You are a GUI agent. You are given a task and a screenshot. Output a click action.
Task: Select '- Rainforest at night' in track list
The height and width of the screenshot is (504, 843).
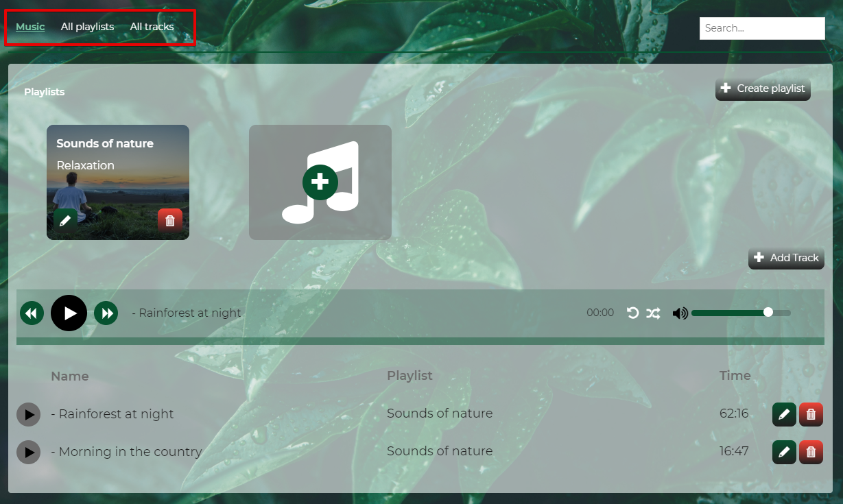click(112, 414)
